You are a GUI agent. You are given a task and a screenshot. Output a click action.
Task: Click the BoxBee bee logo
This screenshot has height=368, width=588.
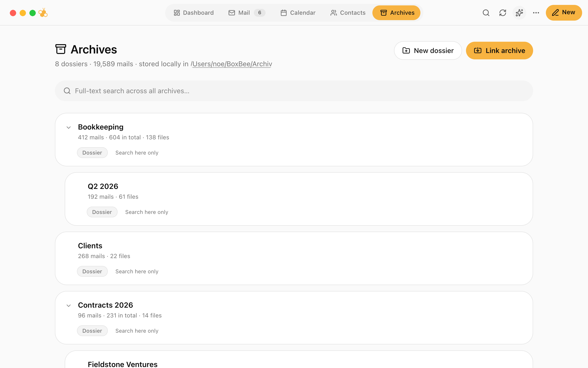(x=43, y=13)
